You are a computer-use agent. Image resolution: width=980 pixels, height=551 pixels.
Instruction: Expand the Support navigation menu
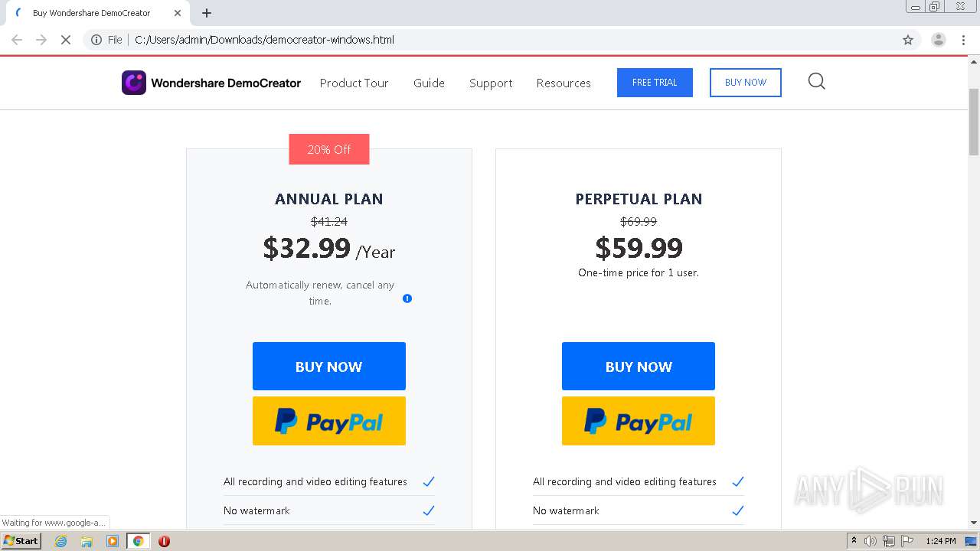(491, 83)
